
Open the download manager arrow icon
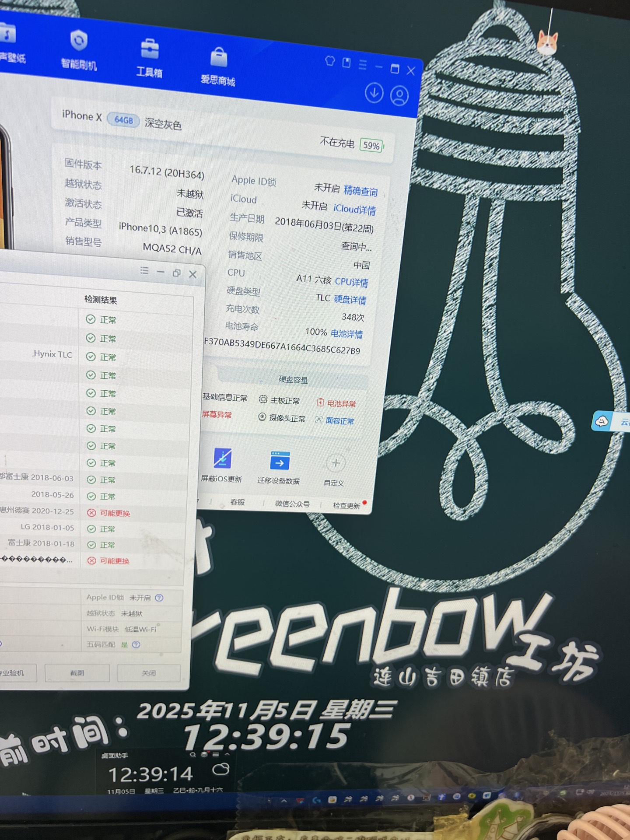(x=374, y=93)
